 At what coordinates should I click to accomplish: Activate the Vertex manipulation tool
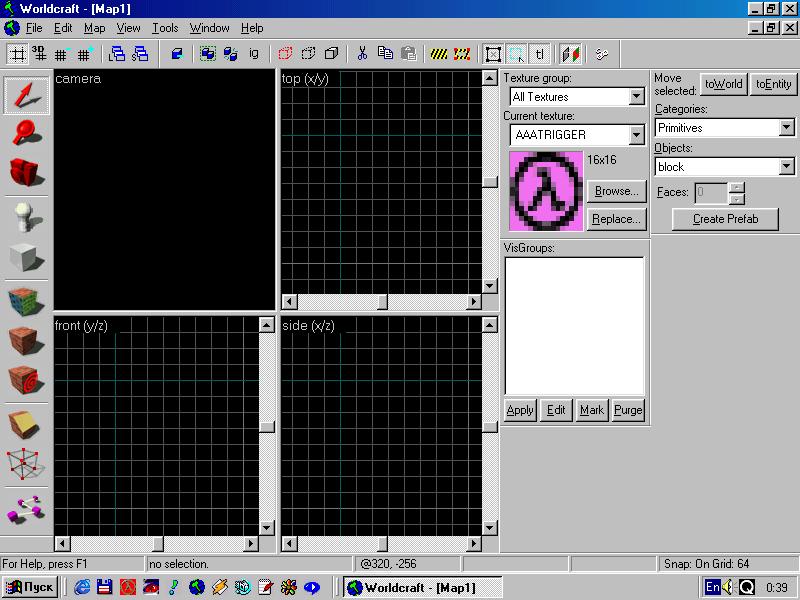click(x=26, y=464)
